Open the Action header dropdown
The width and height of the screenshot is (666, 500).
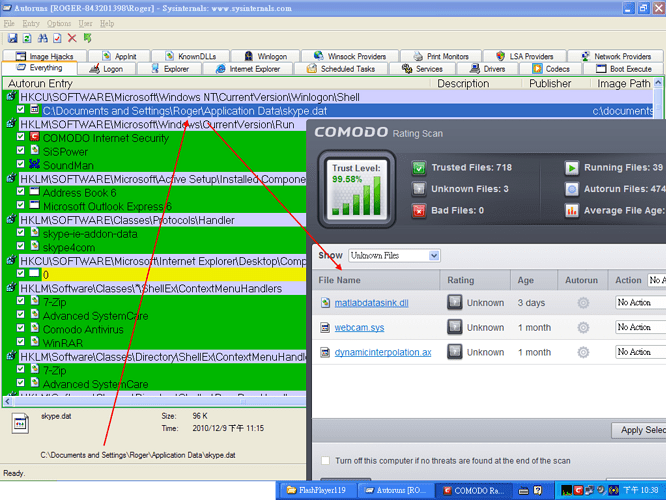point(657,280)
